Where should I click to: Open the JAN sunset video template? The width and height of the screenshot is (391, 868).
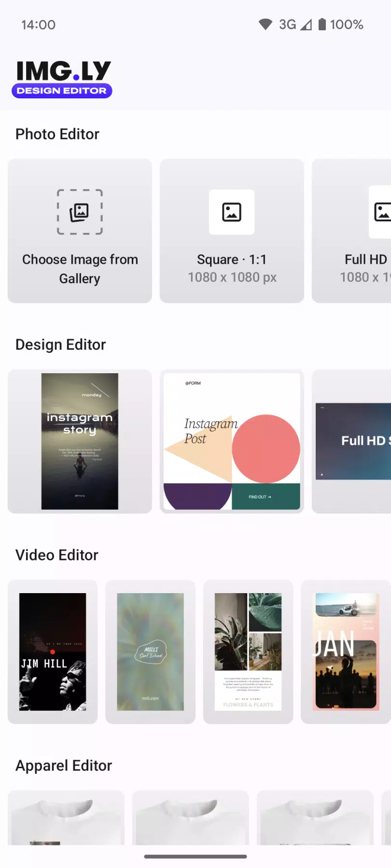[346, 652]
